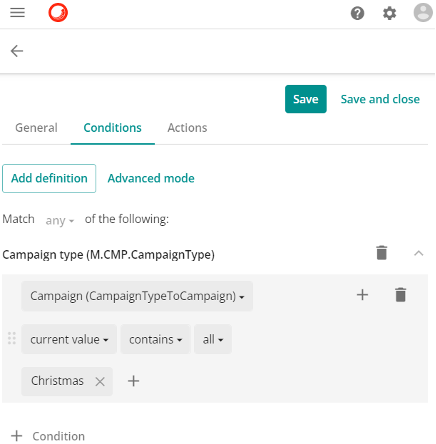Screen dimensions: 436x444
Task: Open the Campaign (CampaignTypeToCampaign) dropdown
Action: (x=137, y=296)
